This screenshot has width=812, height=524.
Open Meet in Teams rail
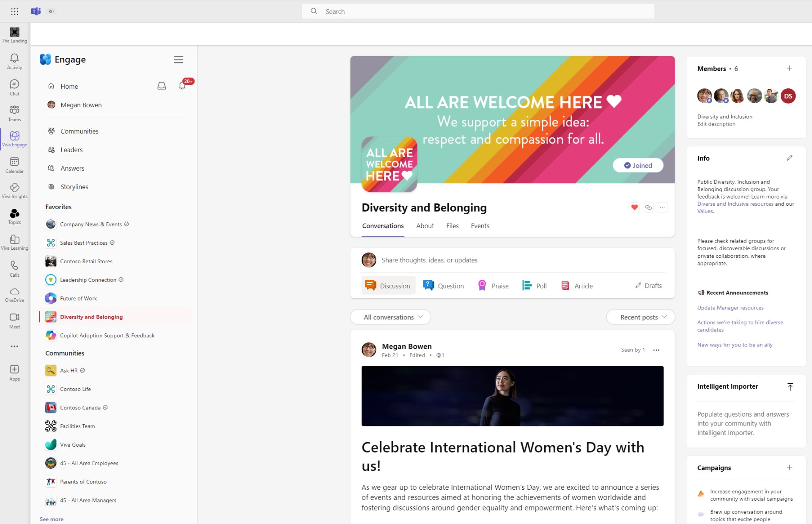(15, 321)
